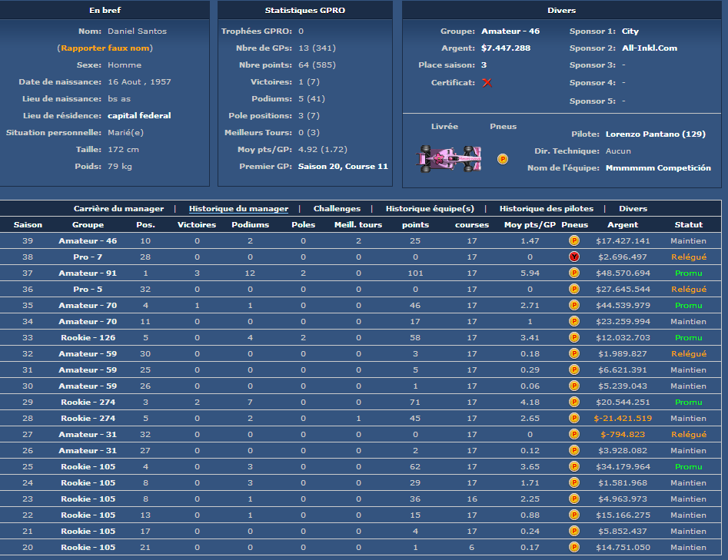
Task: Click the tyre icon in season 20 row
Action: (574, 547)
